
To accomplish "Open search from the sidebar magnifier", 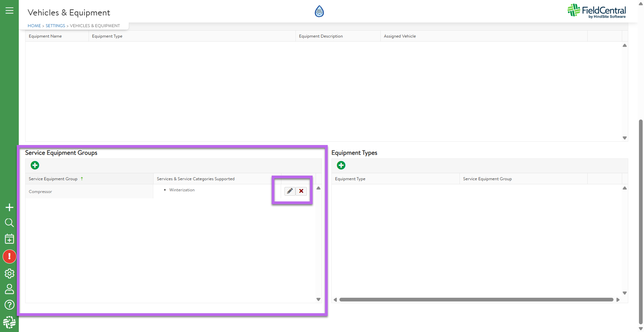I will click(x=9, y=223).
